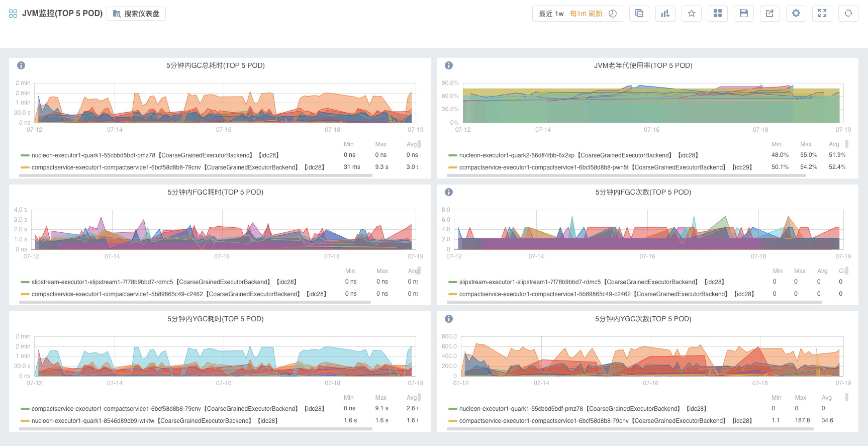Click the copy dashboard icon
The image size is (868, 446).
coord(639,14)
